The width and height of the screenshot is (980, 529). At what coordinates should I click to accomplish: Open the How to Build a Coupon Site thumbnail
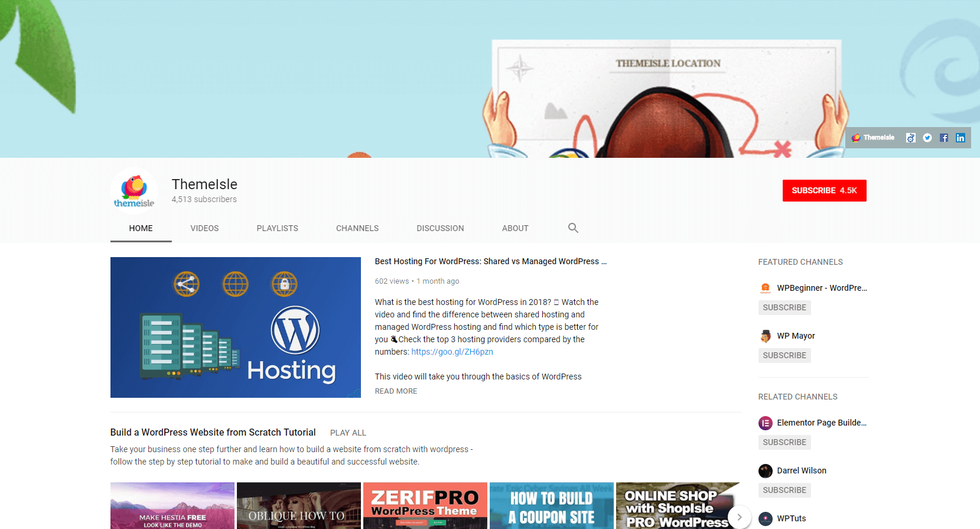tap(552, 506)
